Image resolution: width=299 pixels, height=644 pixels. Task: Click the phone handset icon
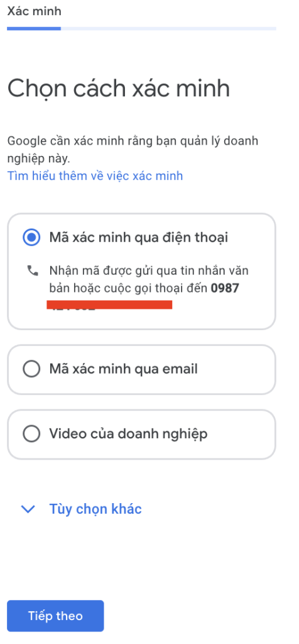33,270
